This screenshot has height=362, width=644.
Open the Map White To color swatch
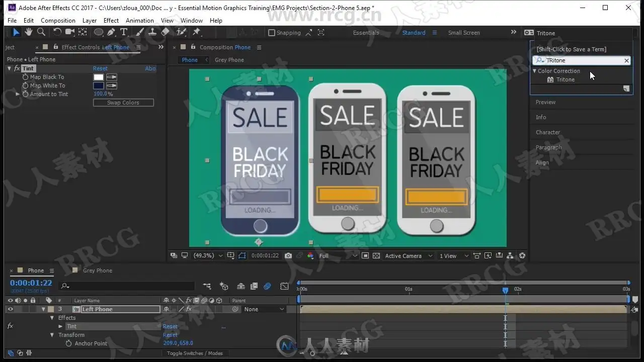point(99,85)
